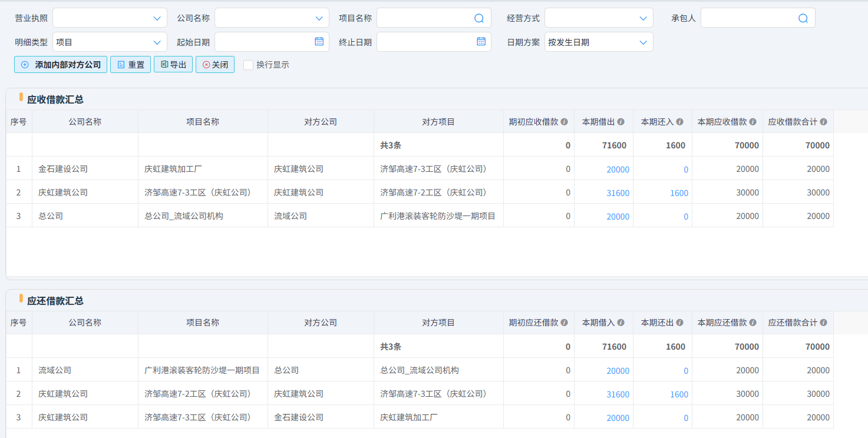
Task: Click the 关闭 button
Action: coord(215,65)
